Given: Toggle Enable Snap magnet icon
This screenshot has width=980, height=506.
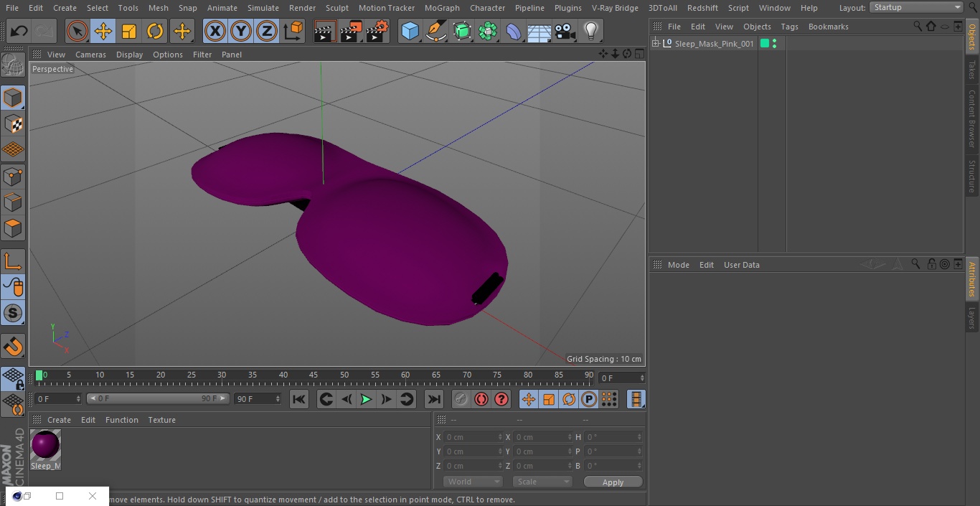Looking at the screenshot, I should (13, 347).
